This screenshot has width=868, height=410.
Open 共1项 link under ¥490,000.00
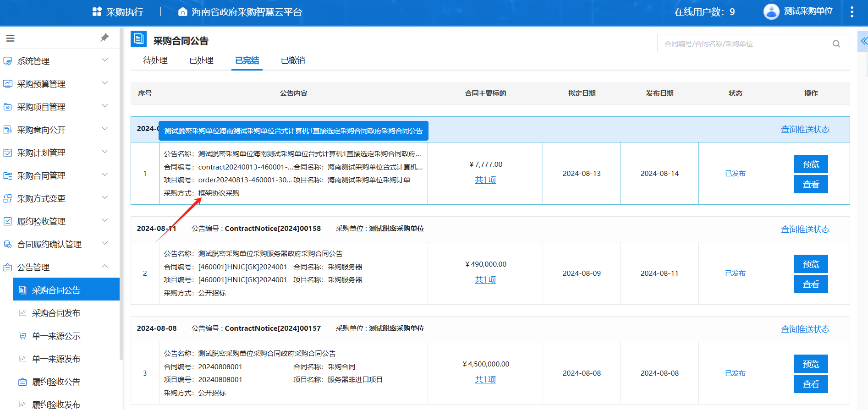[x=485, y=280]
